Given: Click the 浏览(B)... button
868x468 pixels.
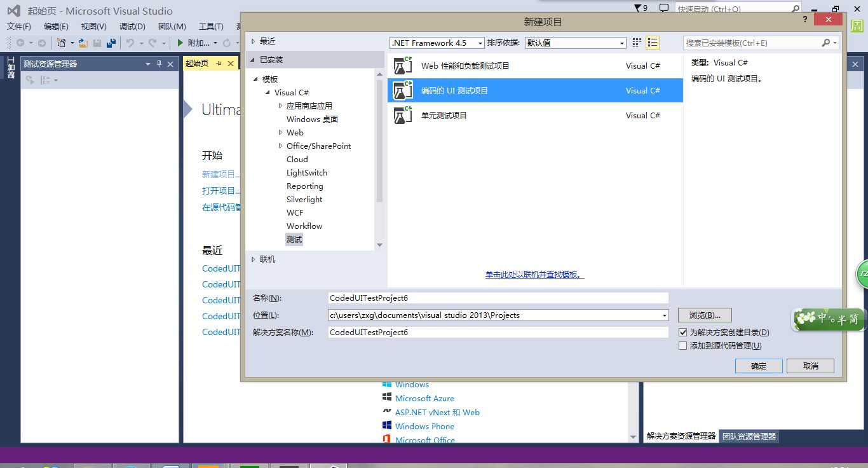Looking at the screenshot, I should click(x=705, y=315).
